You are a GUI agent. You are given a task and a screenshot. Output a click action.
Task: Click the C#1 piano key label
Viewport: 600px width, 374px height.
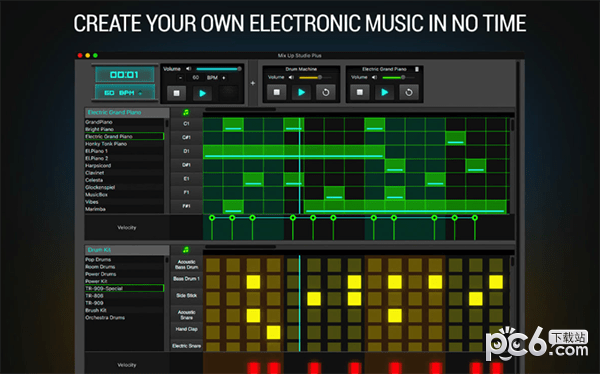[186, 137]
